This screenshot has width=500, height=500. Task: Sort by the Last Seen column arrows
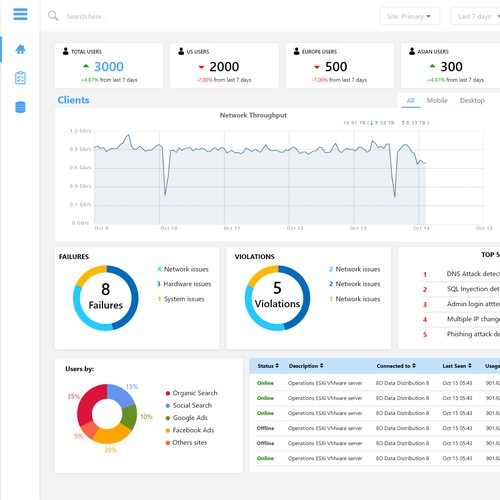pos(470,366)
